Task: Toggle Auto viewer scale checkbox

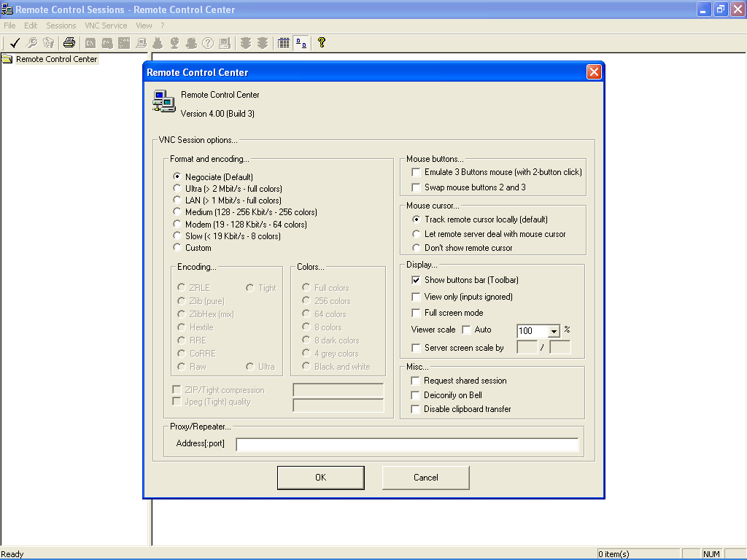Action: click(x=466, y=330)
